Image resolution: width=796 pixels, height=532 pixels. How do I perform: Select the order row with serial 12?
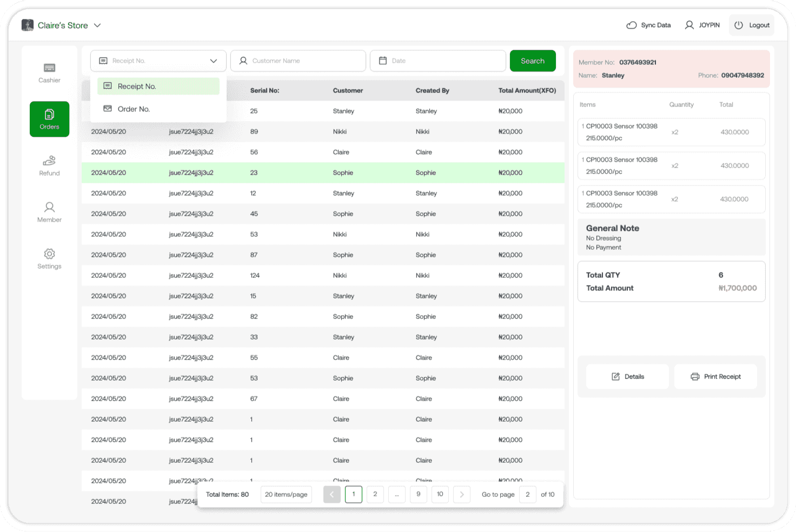323,193
